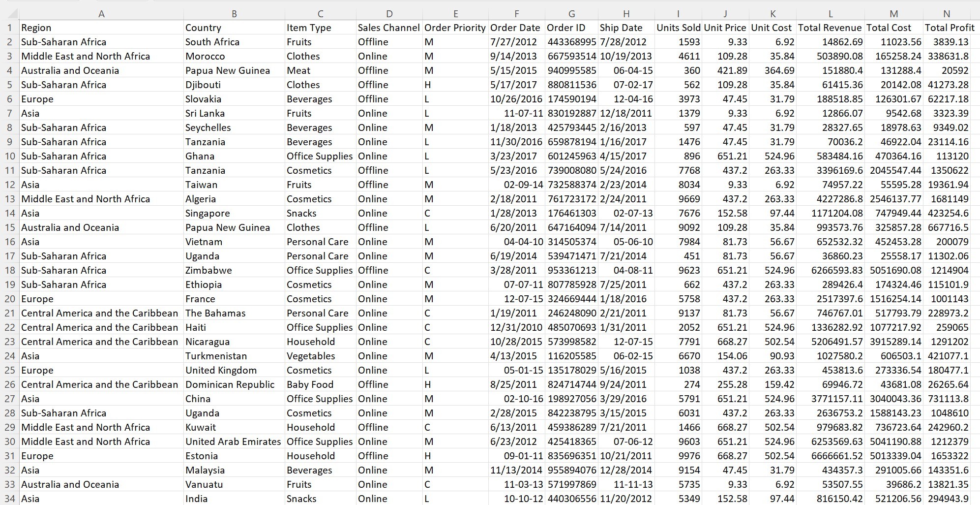
Task: Click the 'South Africa' country cell
Action: (x=234, y=42)
